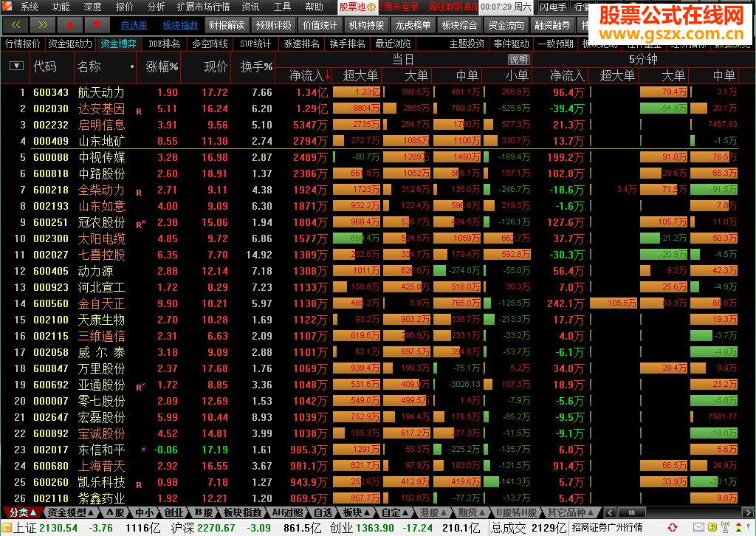
Task: Expand the A股 bottom tab menu
Action: click(x=114, y=512)
